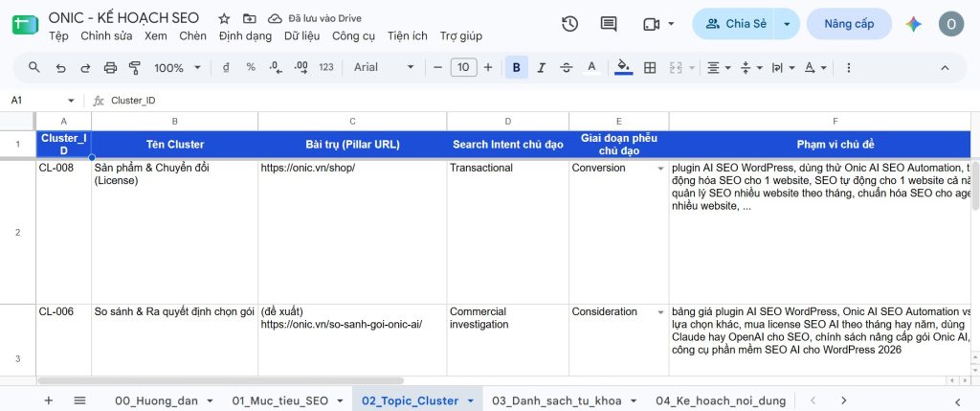Decrease the font size
This screenshot has width=980, height=411.
coord(438,67)
